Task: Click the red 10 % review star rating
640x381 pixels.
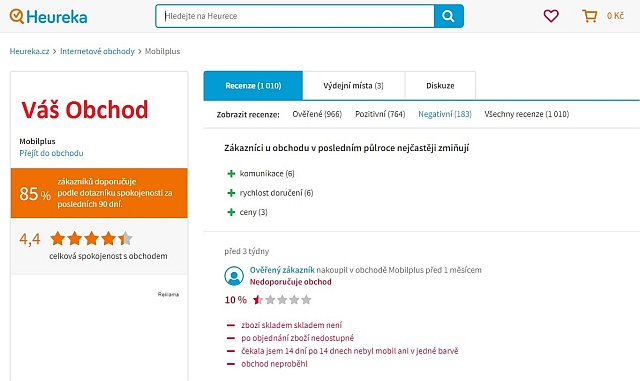Action: pyautogui.click(x=282, y=300)
